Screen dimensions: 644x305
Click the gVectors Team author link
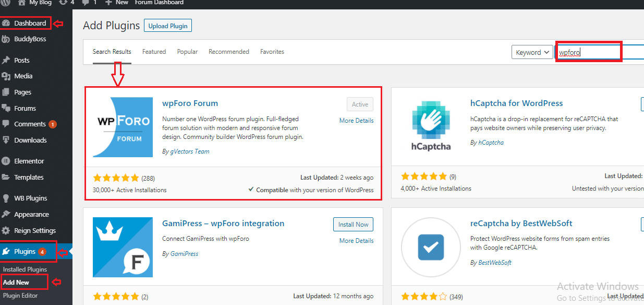[x=189, y=151]
